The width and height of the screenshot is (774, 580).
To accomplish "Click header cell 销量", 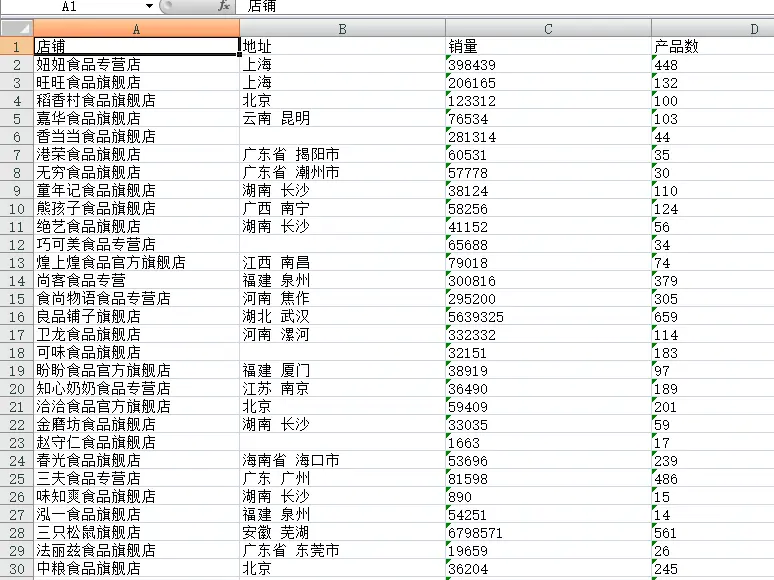I will (548, 46).
